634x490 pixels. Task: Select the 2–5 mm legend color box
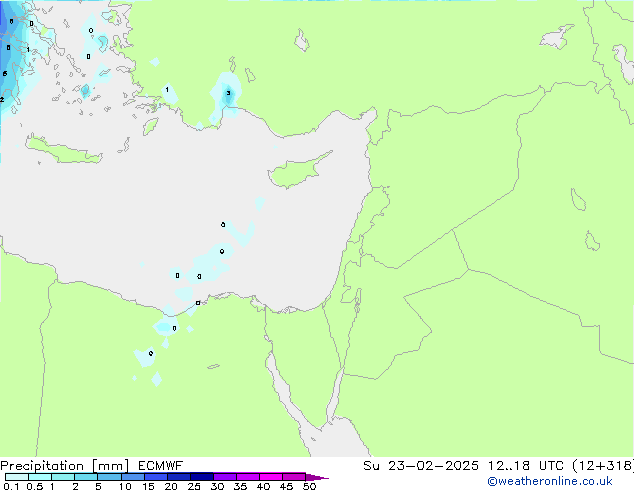point(86,477)
